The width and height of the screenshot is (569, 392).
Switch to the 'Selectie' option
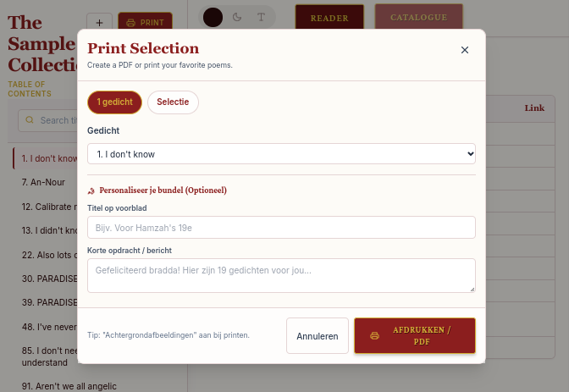(173, 102)
